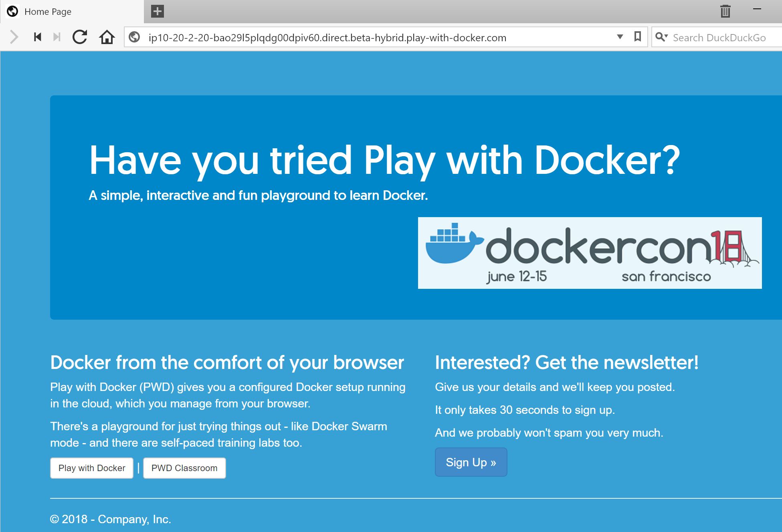The height and width of the screenshot is (532, 782).
Task: Click the Home Page tab globe favicon
Action: point(13,11)
